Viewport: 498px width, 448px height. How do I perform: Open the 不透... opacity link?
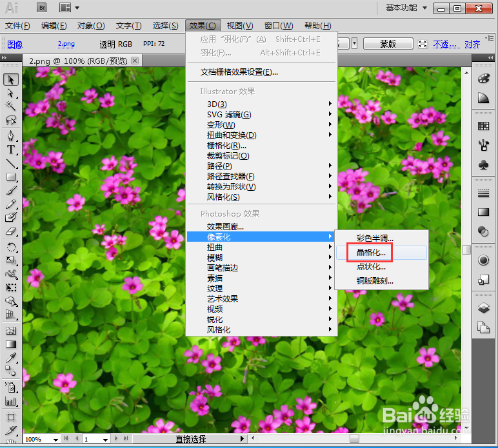tap(446, 44)
